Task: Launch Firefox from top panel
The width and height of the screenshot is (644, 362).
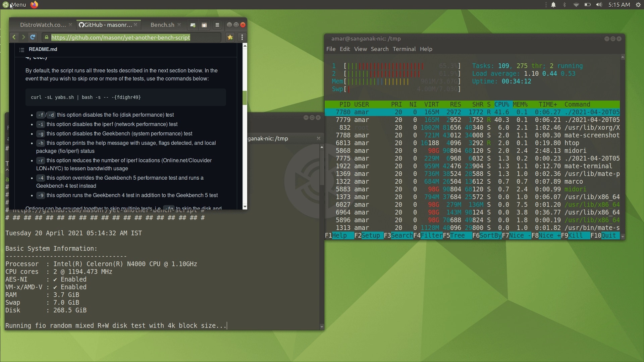Action: (x=34, y=5)
